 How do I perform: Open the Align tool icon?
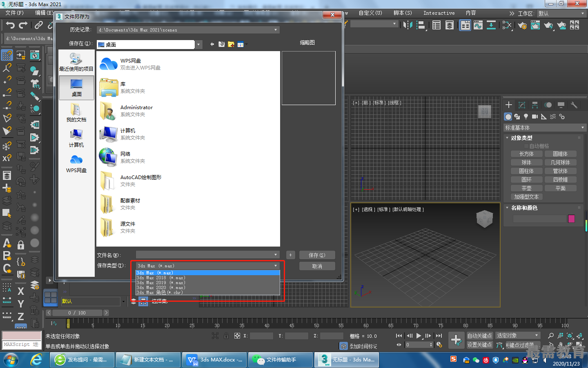[x=421, y=25]
